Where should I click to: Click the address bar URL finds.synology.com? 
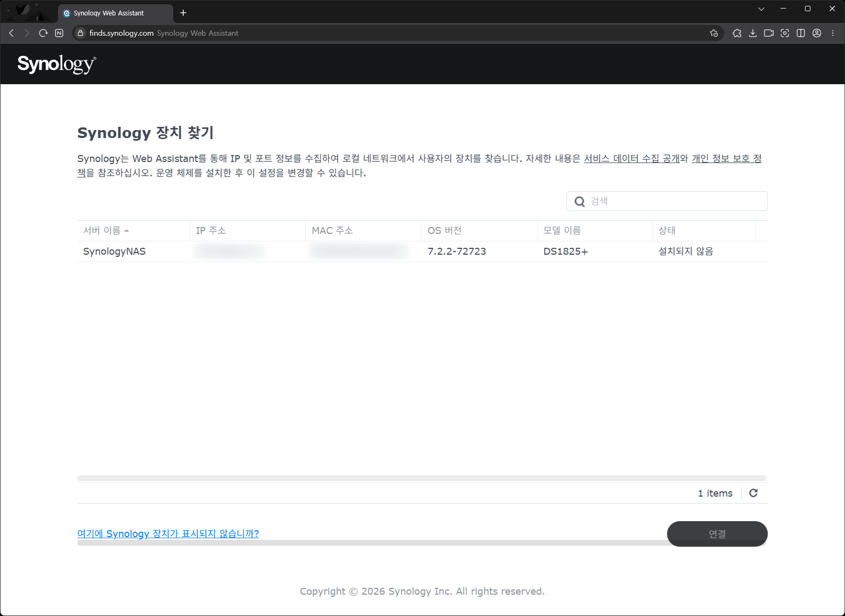[x=121, y=33]
